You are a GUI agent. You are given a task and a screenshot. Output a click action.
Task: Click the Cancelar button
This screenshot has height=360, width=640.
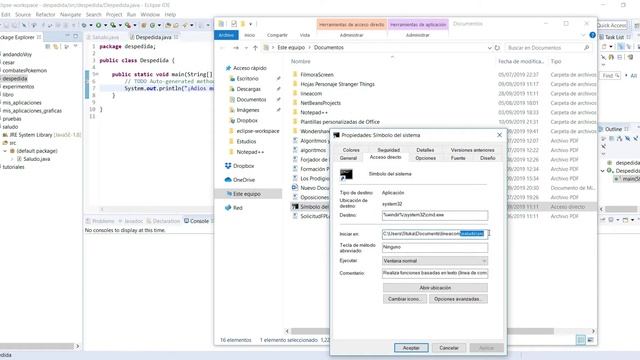coord(449,348)
